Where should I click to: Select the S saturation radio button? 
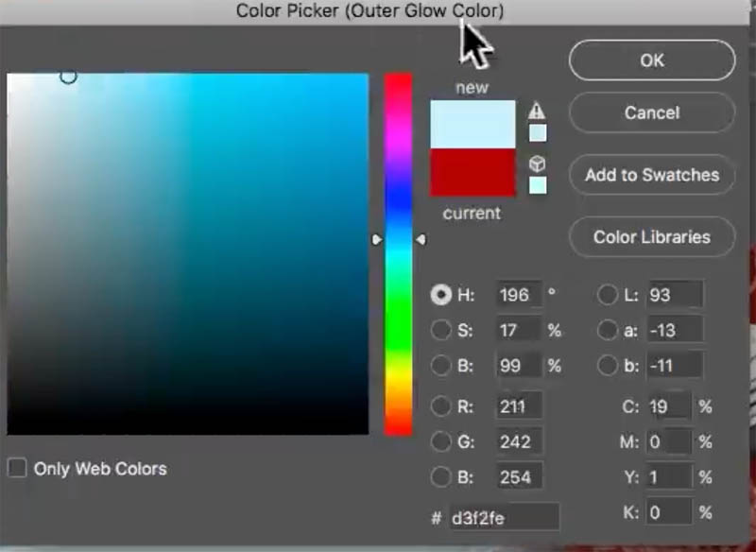coord(440,331)
